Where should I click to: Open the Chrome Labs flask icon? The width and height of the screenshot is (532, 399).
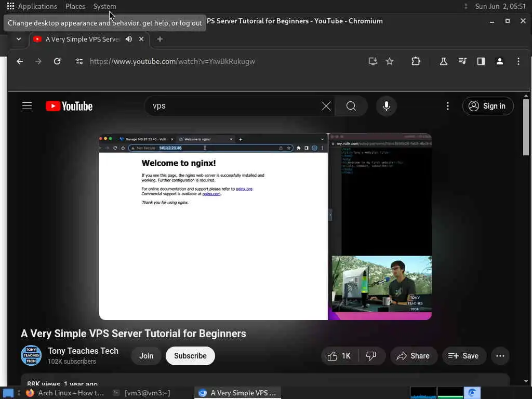click(444, 61)
